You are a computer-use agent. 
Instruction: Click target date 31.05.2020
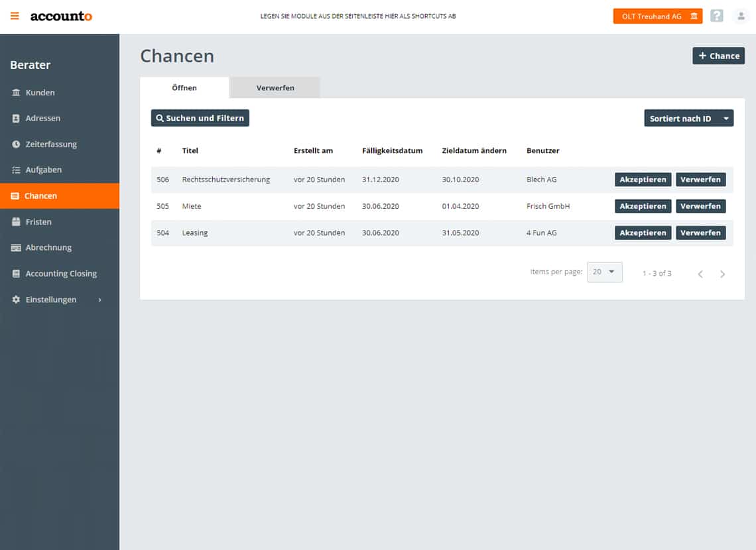tap(460, 233)
